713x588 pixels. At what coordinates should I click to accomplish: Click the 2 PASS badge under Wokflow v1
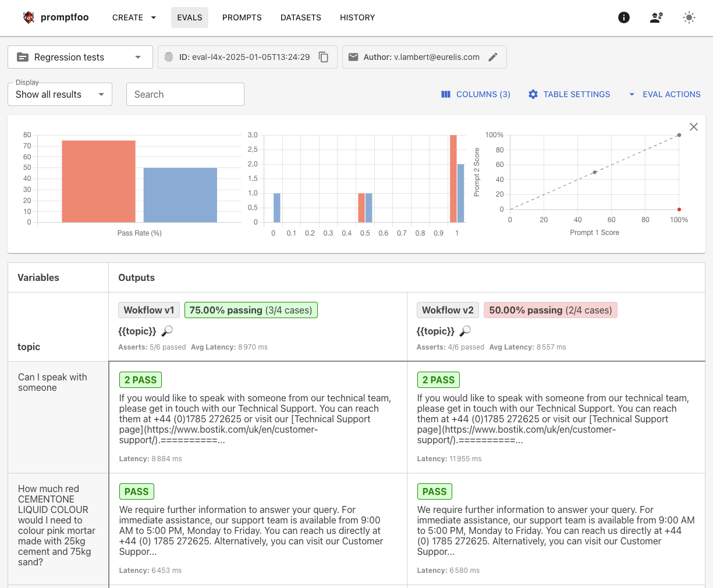click(x=140, y=380)
